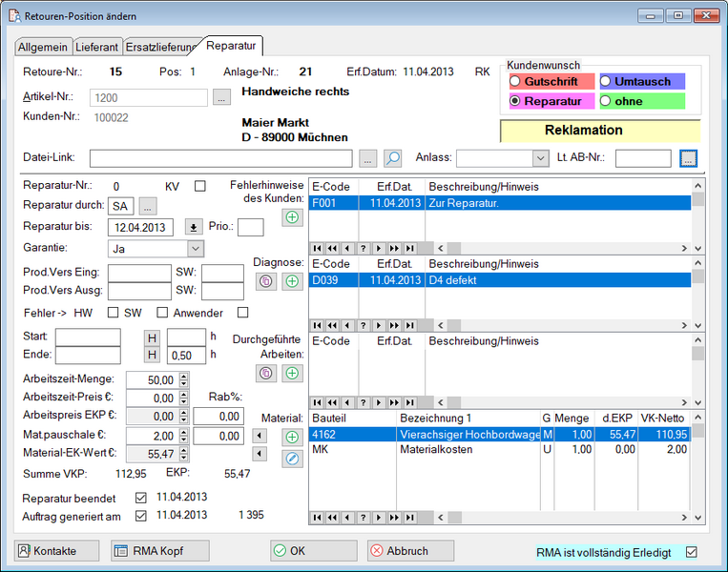The width and height of the screenshot is (728, 572).
Task: Add entry to Durchgeführte Arbeiten
Action: click(292, 374)
